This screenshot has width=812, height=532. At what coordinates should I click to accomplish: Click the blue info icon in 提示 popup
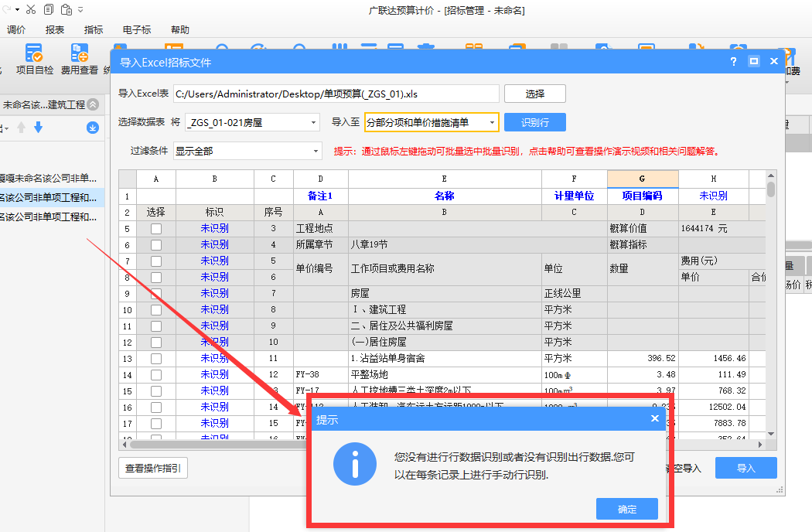pos(355,464)
